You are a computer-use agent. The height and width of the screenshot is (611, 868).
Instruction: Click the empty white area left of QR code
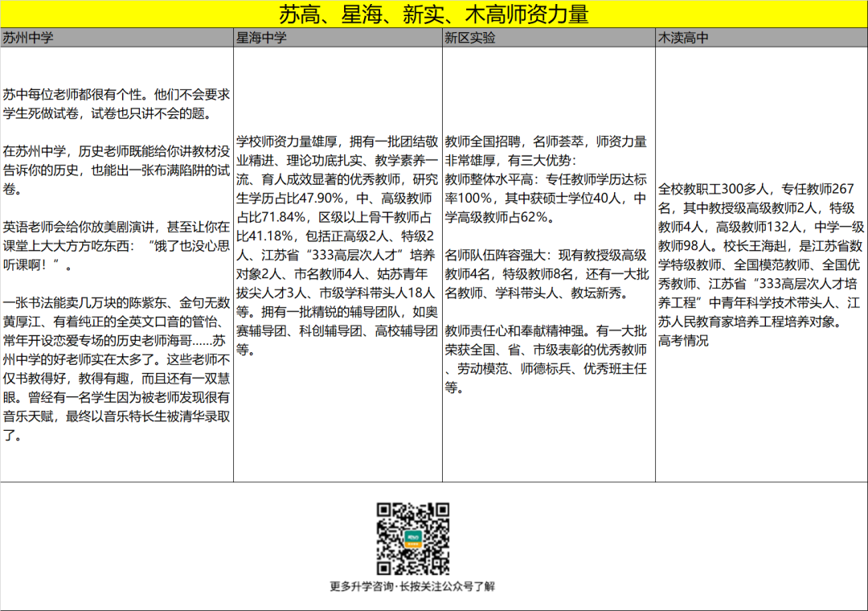tap(185, 539)
